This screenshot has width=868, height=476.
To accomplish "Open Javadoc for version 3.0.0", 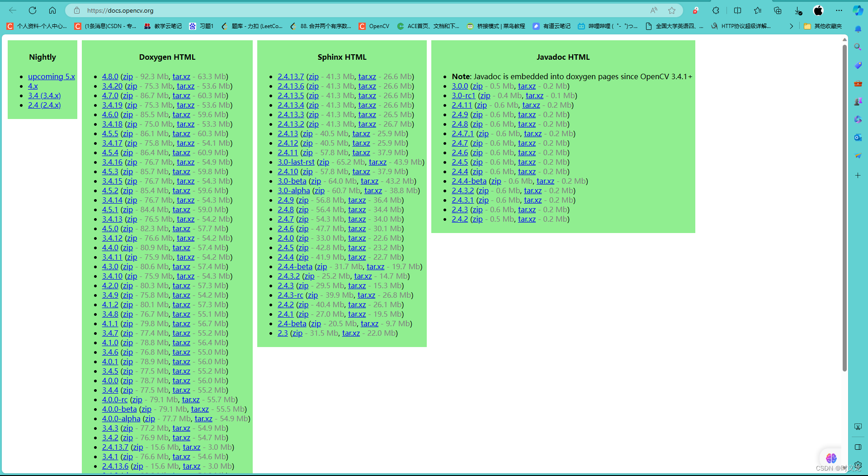I will [x=460, y=86].
